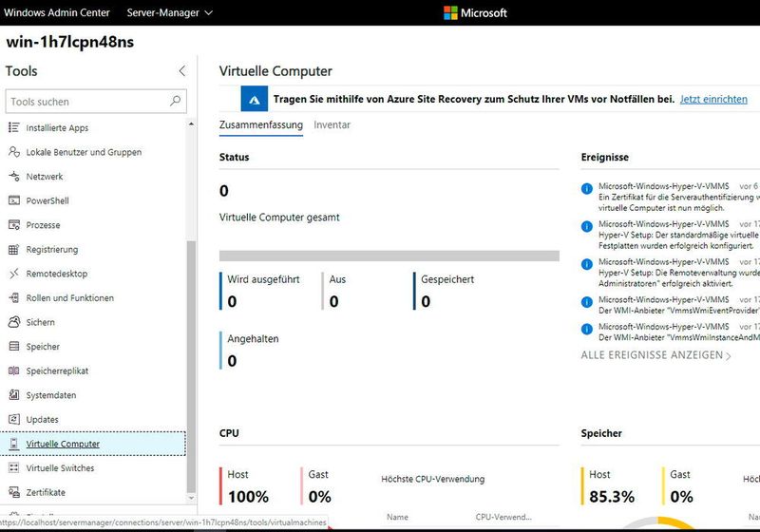
Task: Click info icon of first Hyper-V event
Action: click(x=586, y=188)
